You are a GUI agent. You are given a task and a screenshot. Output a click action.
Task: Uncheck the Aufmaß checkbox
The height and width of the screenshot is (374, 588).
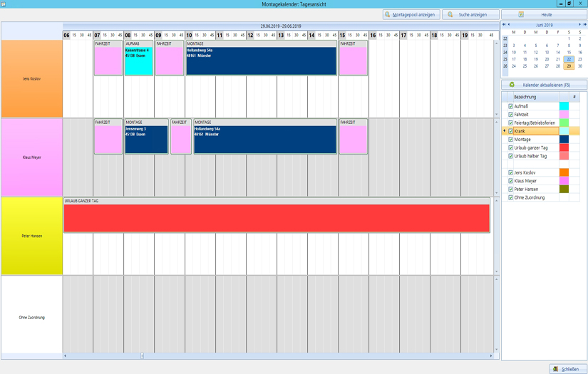[510, 106]
